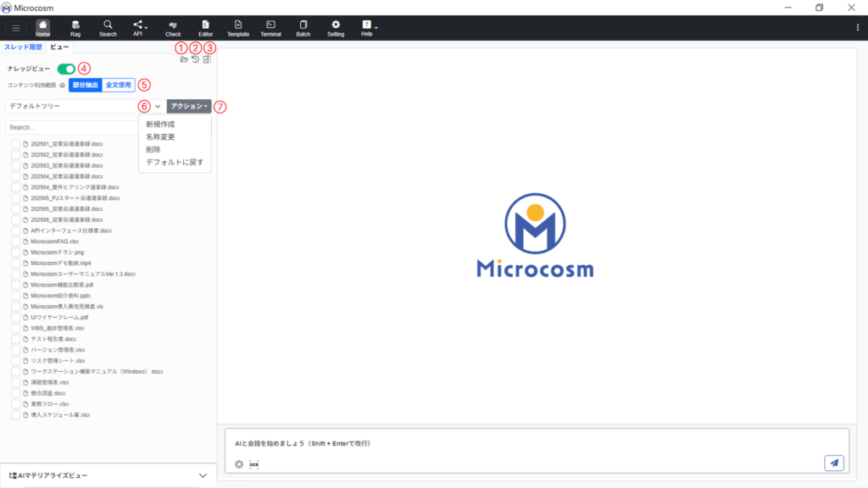The image size is (868, 488).
Task: Tick the checkbox for 202504_要件ヒアリング議事録.docx
Action: (15, 187)
